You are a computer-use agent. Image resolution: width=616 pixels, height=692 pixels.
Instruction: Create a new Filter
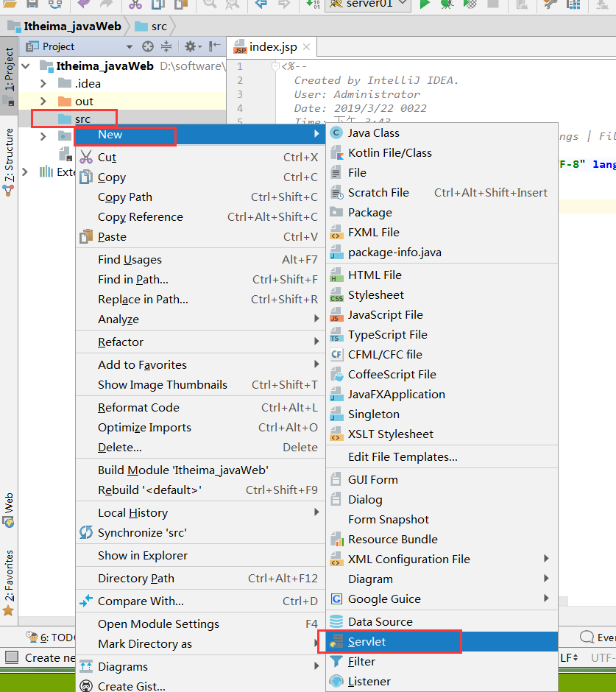[x=442, y=661]
